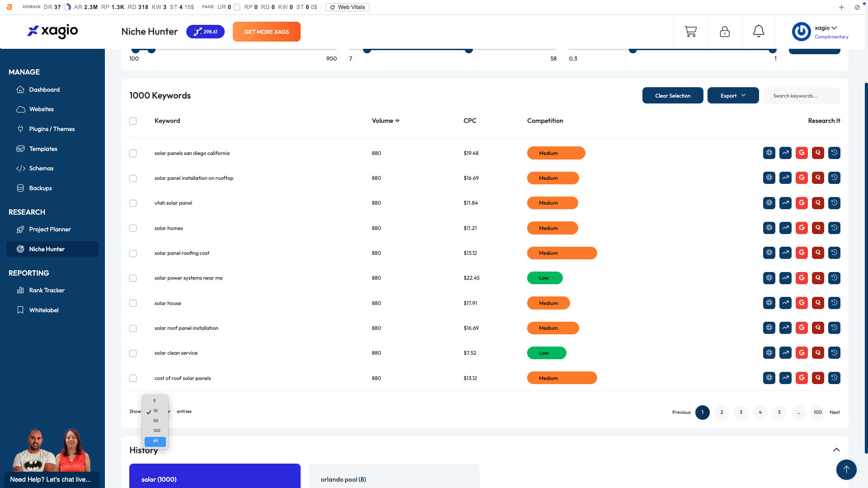This screenshot has width=868, height=488.
Task: Click the xagio user avatar icon
Action: click(x=801, y=32)
